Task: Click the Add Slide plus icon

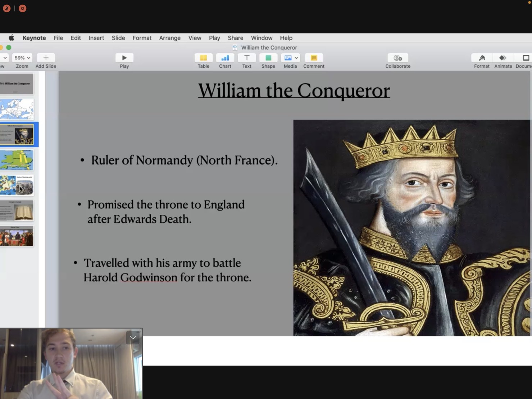Action: click(46, 58)
